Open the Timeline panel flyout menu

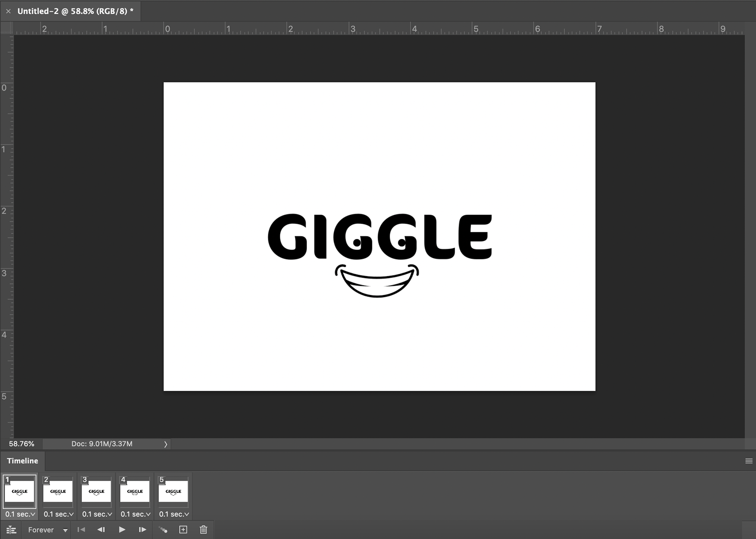click(x=749, y=461)
